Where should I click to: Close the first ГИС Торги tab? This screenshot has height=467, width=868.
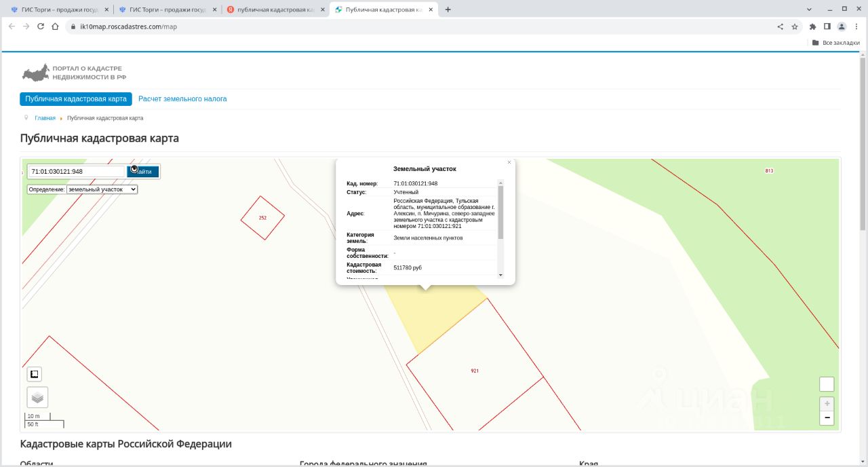point(106,10)
